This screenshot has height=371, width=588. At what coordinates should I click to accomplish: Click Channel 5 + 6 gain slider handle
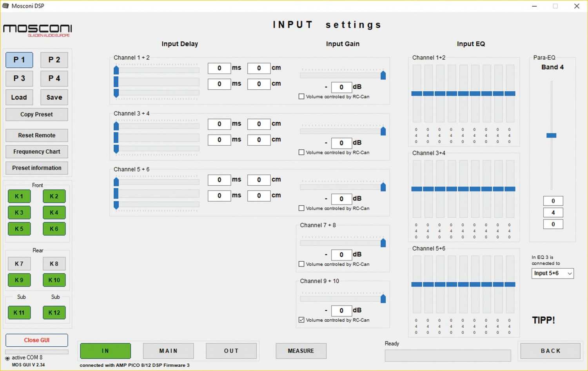click(x=383, y=187)
